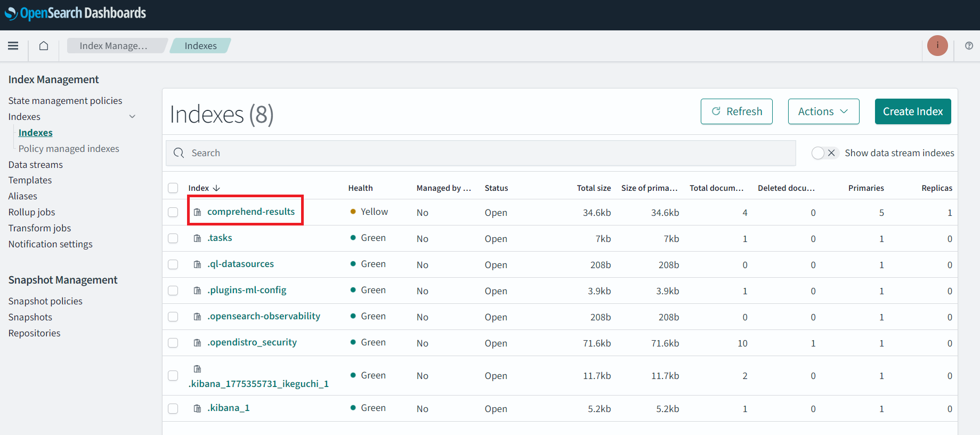Image resolution: width=980 pixels, height=435 pixels.
Task: Click the document icon beside .tasks
Action: point(198,238)
